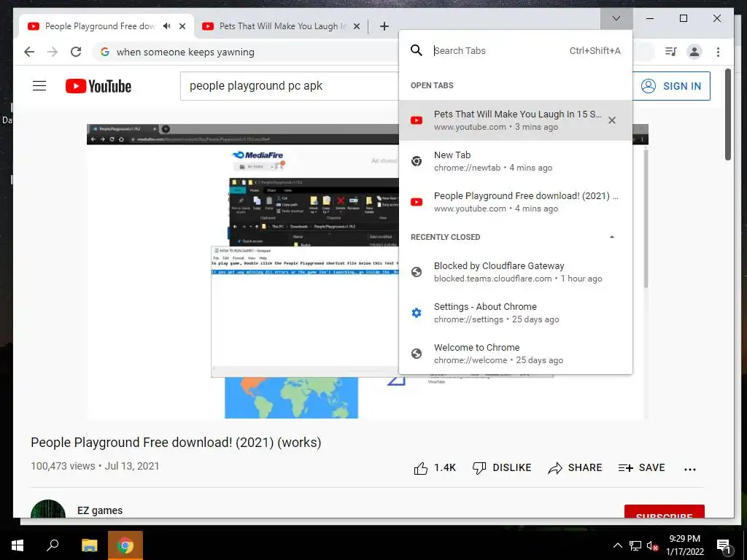Open Windows Start menu

18,545
